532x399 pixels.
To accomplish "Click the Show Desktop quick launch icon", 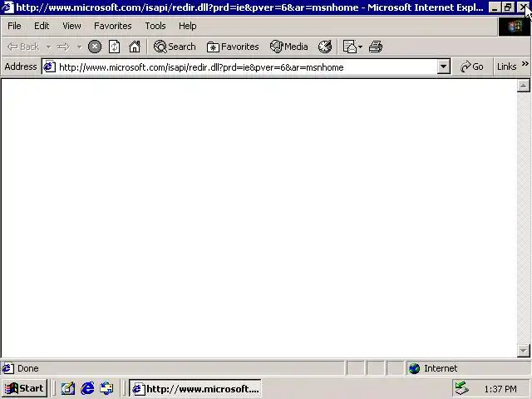I will (68, 388).
